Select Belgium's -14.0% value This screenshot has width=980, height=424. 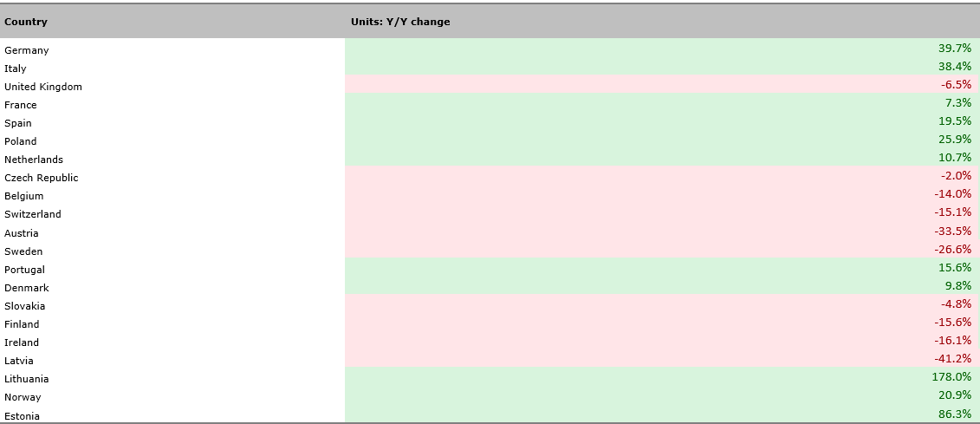coord(952,194)
